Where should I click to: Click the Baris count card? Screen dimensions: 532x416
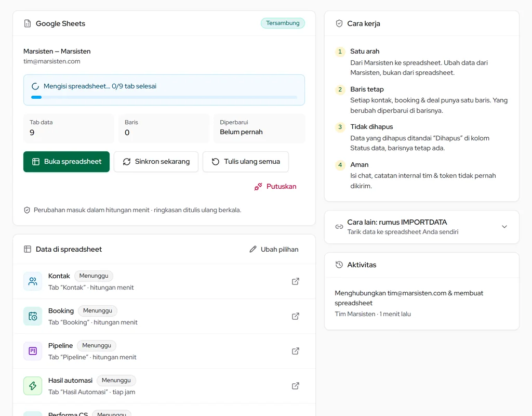tap(164, 128)
